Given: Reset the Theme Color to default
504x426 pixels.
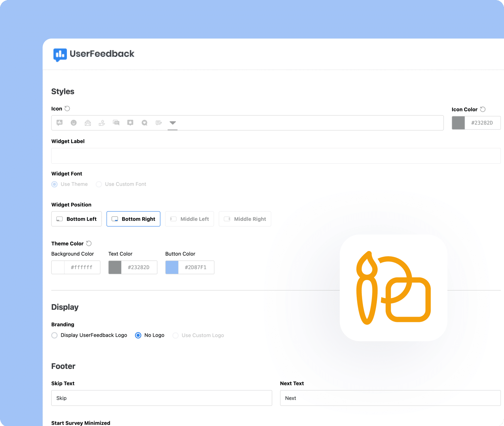Looking at the screenshot, I should coord(89,243).
